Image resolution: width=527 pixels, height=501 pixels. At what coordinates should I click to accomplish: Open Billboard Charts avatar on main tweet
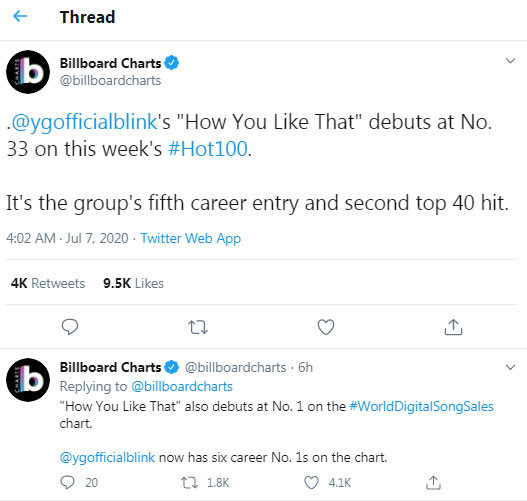pyautogui.click(x=28, y=72)
